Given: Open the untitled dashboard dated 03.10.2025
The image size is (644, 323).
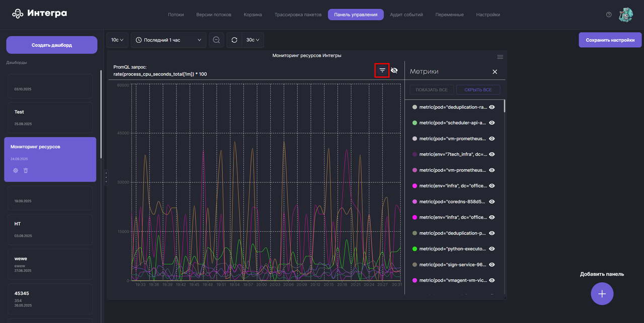Looking at the screenshot, I should 50,86.
